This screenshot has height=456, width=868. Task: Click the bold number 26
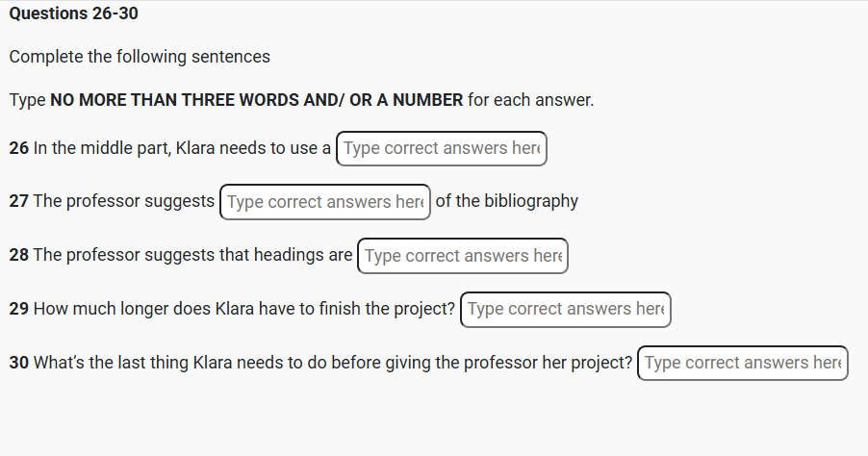(x=19, y=148)
